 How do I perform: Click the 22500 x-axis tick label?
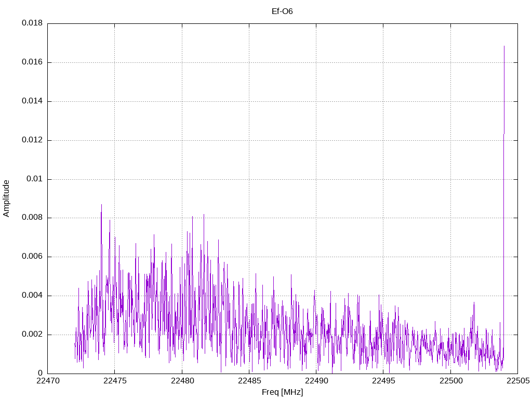(450, 381)
